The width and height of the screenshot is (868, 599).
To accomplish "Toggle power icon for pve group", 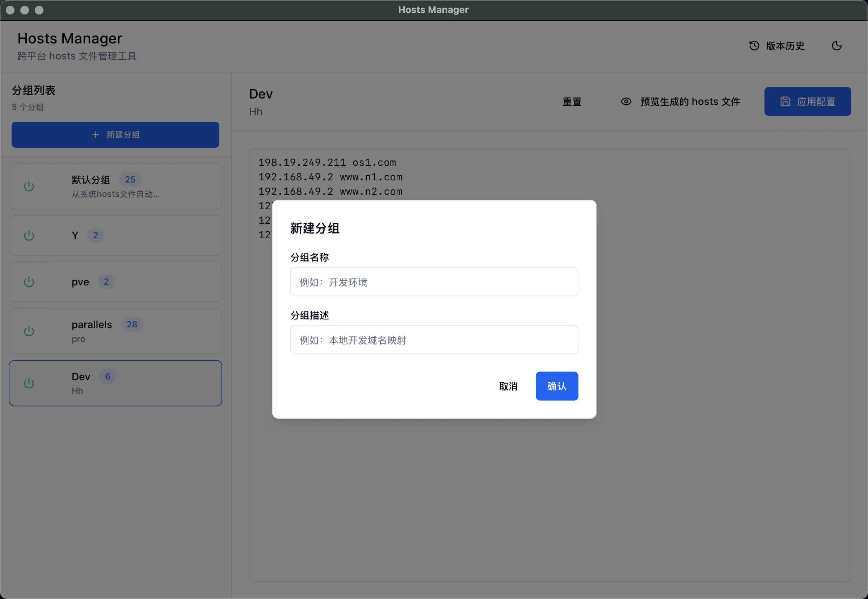I will [29, 282].
